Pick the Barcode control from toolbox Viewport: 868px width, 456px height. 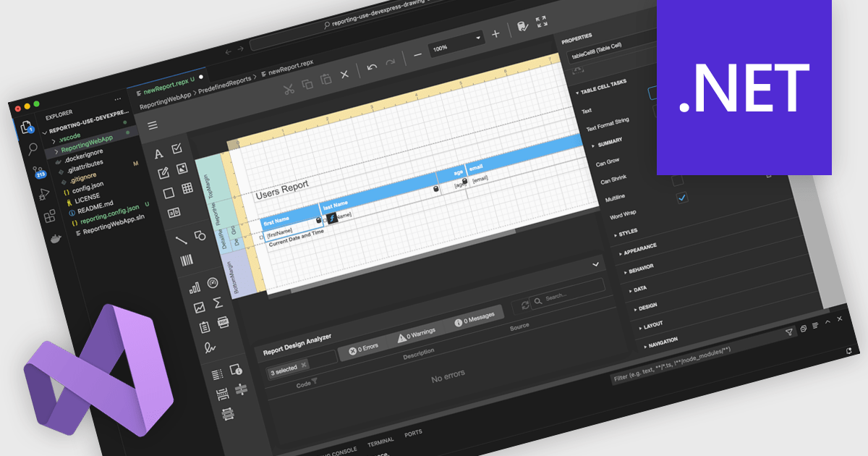tap(186, 262)
